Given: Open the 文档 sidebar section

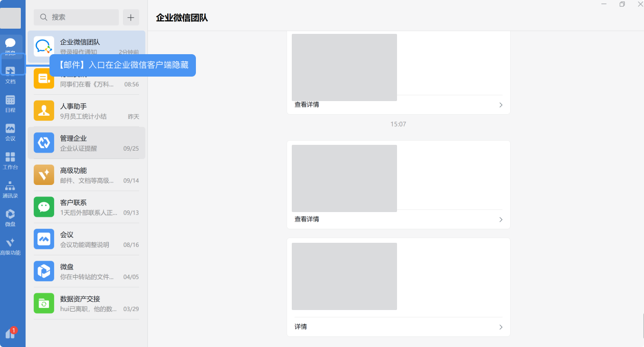Looking at the screenshot, I should 10,74.
